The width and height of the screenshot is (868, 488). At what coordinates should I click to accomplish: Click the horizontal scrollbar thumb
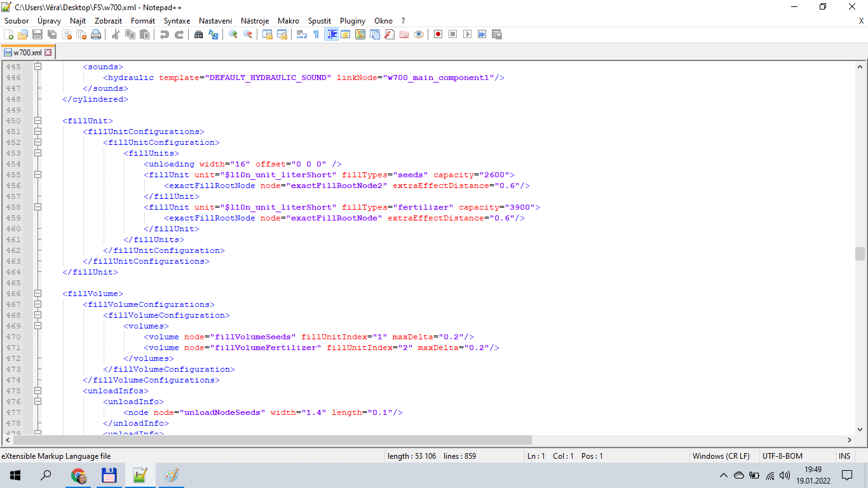[272, 440]
